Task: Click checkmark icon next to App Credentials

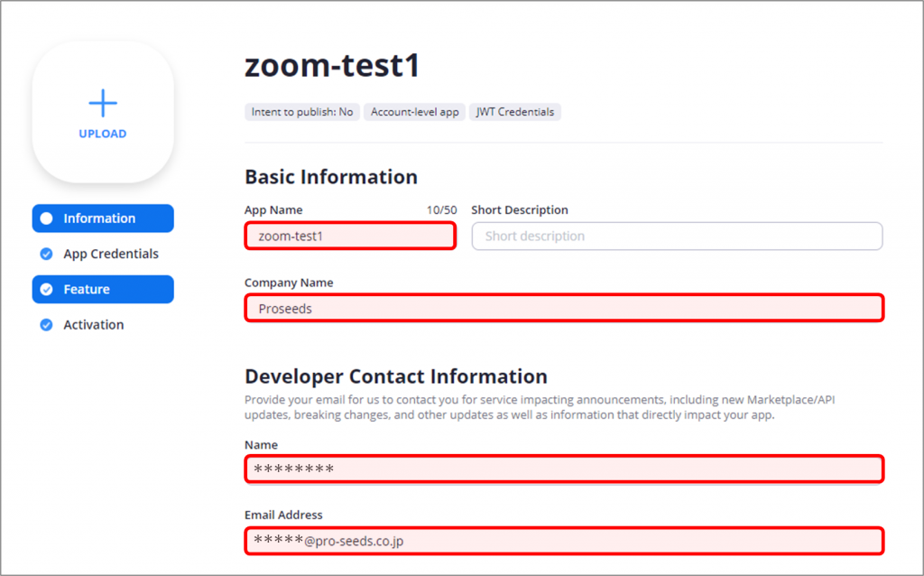Action: (x=47, y=254)
